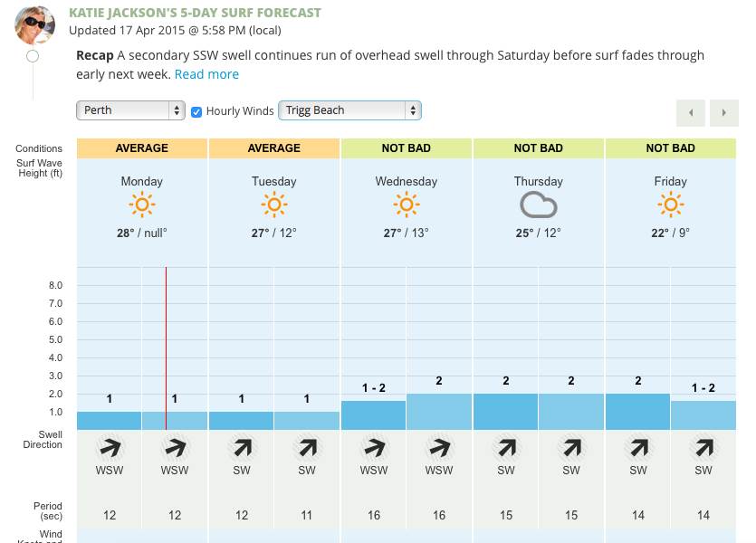Expand the Trigg Beach dropdown stepper arrows

pyautogui.click(x=412, y=109)
